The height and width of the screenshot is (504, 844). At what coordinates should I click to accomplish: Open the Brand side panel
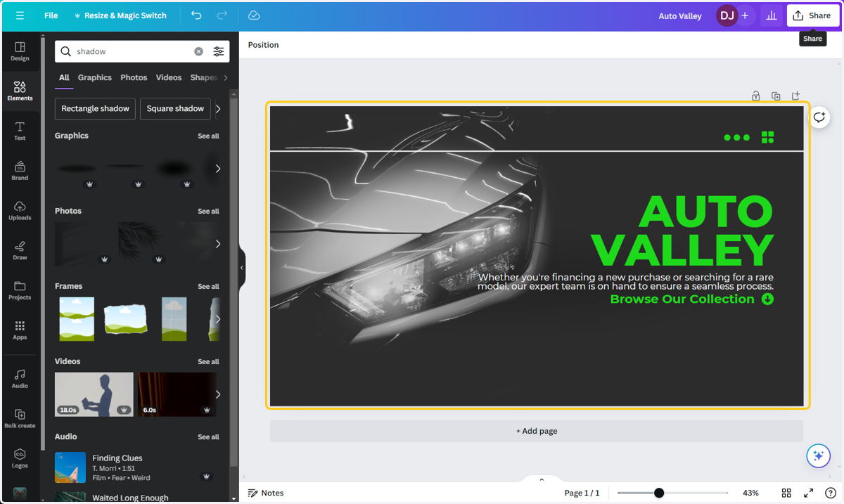[x=20, y=171]
